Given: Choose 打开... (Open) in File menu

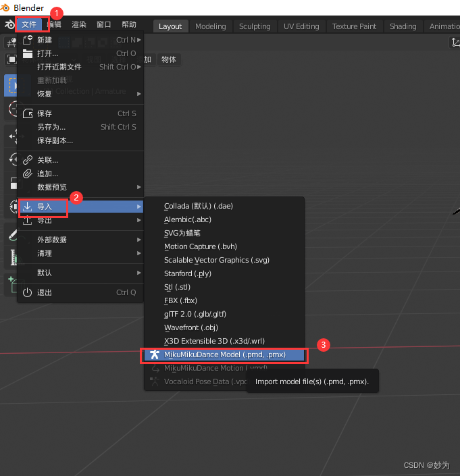Looking at the screenshot, I should click(80, 54).
